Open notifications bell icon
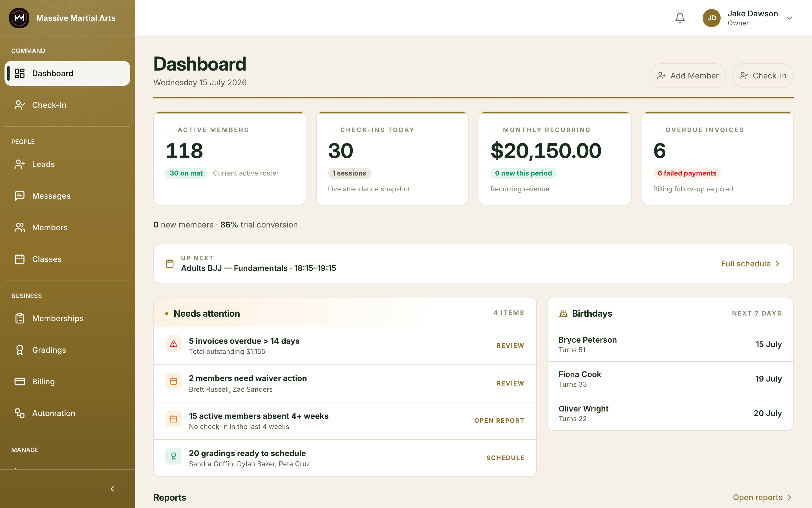 point(680,18)
